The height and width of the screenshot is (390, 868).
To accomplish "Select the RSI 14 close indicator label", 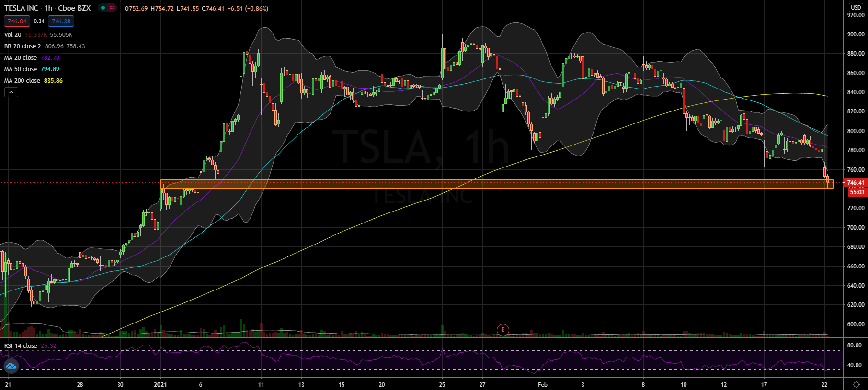I will point(21,346).
